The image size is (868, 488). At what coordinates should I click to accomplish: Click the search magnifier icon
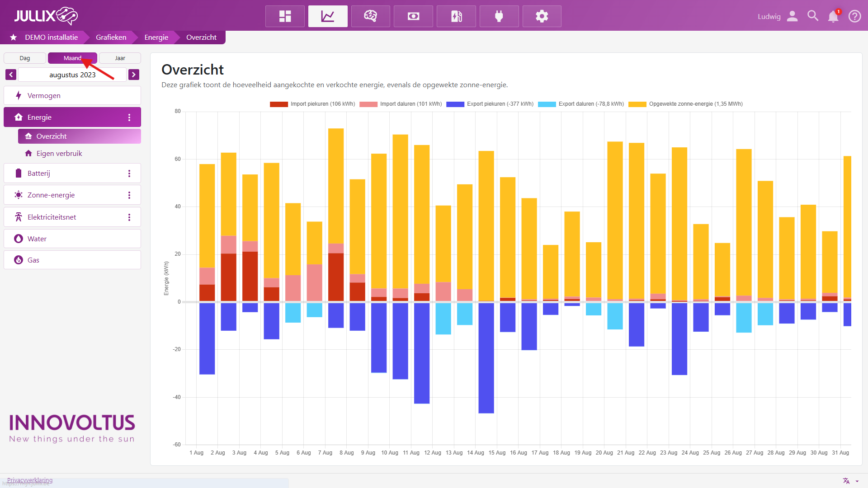click(x=813, y=16)
